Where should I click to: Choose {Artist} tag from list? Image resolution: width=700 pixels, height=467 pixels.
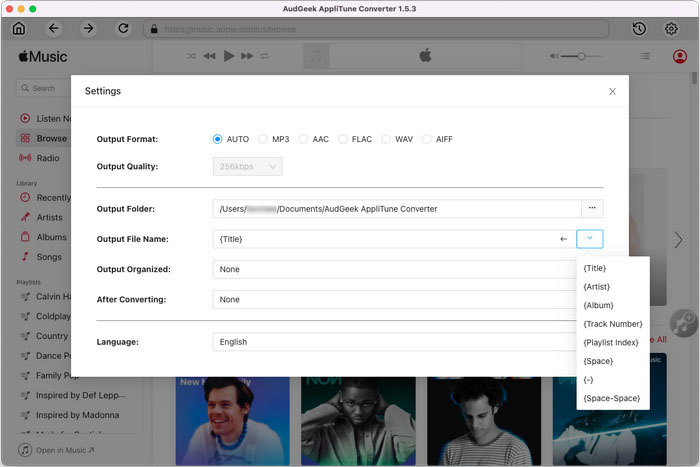point(613,287)
